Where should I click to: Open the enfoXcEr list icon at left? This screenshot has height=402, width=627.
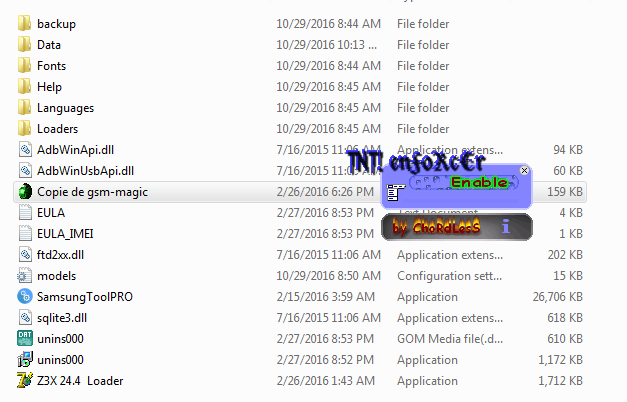point(395,192)
